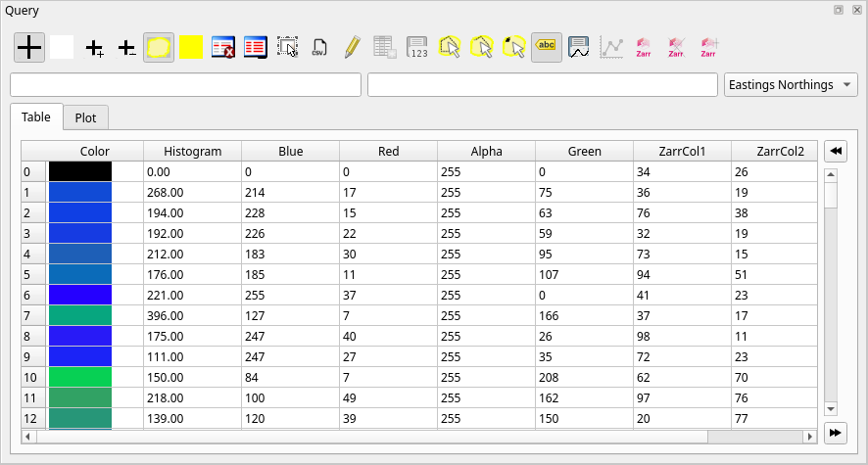Click the pencil edit icon
Viewport: 868px width, 465px height.
(x=352, y=48)
